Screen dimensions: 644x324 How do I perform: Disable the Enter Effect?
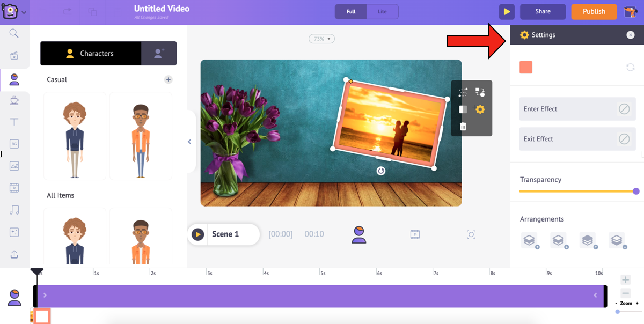point(624,109)
